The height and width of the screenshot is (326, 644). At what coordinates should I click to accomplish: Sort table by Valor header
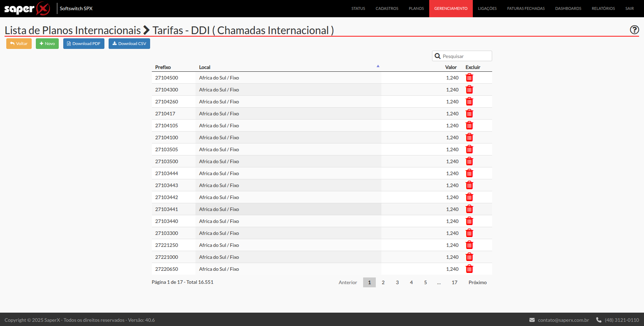pos(451,67)
